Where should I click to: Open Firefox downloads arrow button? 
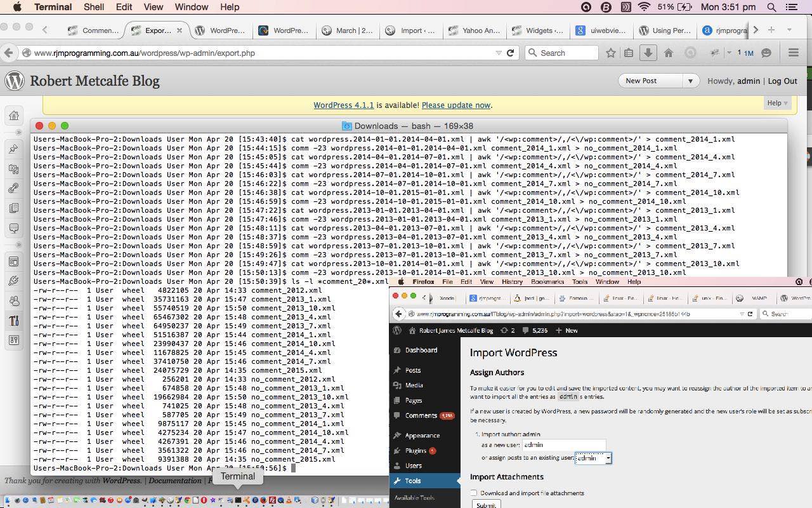coord(648,53)
